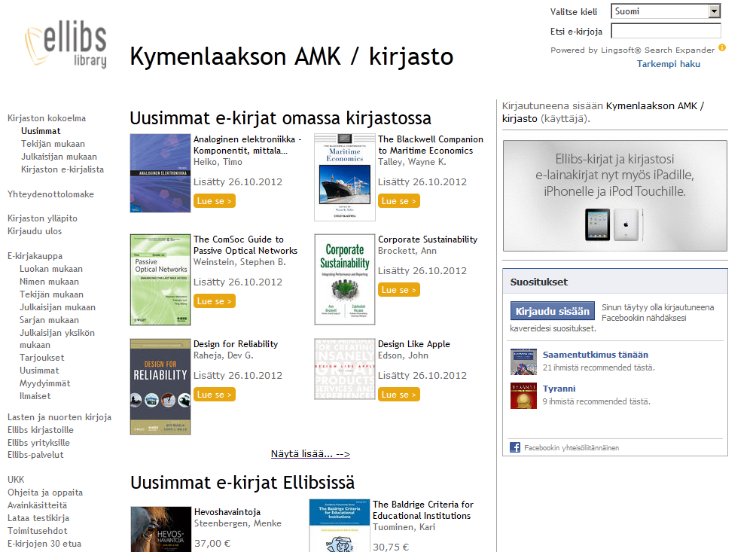
Task: Click Kymenlaakson AMK / kirjasto heading
Action: [x=291, y=56]
